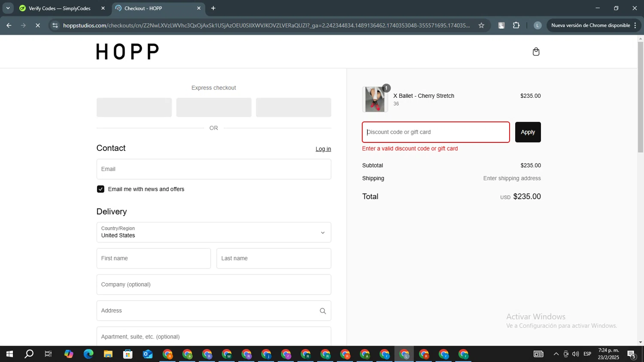Go back with the browser back arrow
Screen dimensions: 644x362
[x=9, y=25]
